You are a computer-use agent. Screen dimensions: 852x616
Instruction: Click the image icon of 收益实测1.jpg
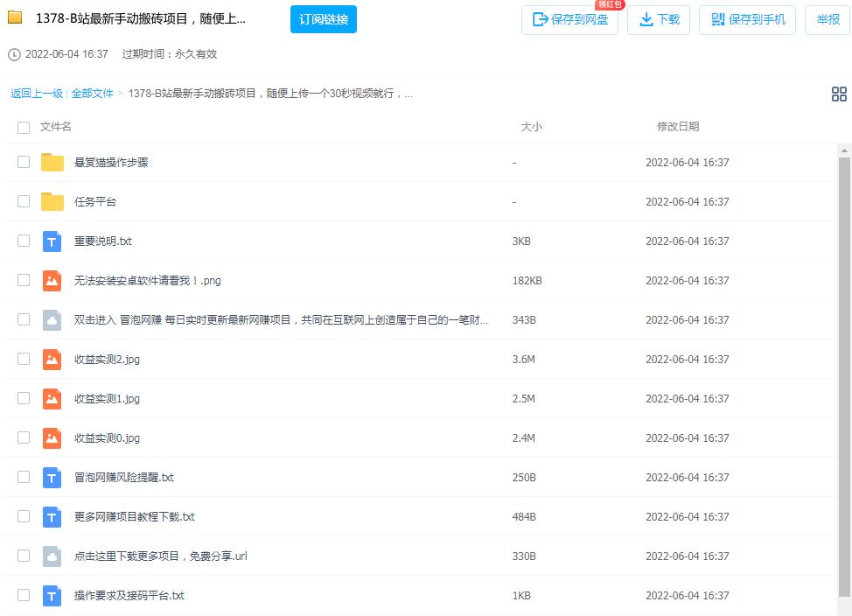tap(52, 398)
